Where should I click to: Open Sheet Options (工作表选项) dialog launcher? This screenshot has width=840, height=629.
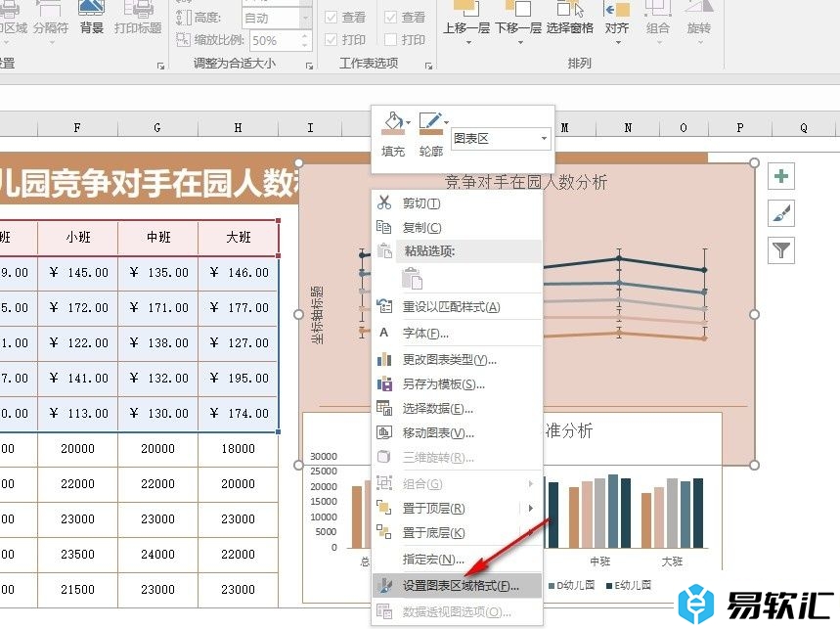[x=428, y=66]
